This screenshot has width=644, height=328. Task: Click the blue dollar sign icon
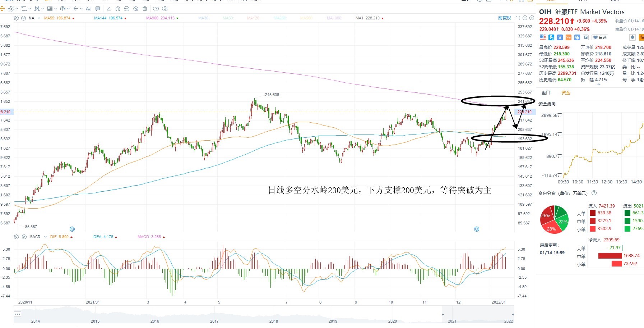(x=560, y=37)
